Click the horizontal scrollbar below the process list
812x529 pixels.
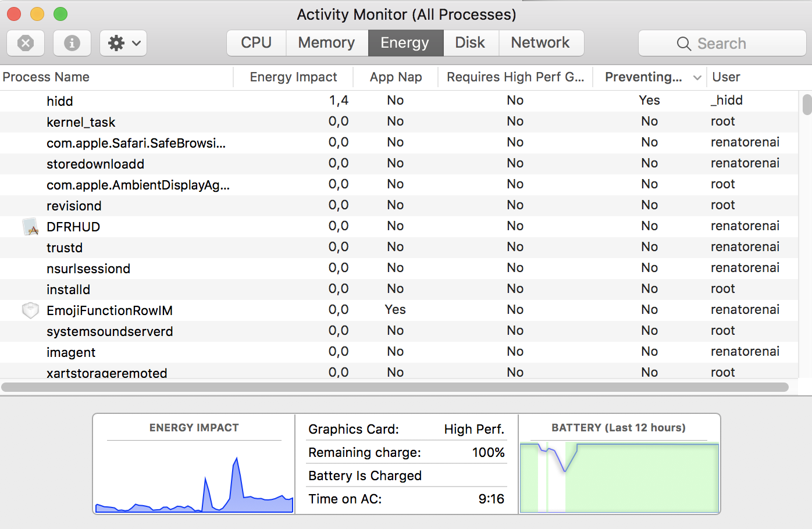pos(396,387)
